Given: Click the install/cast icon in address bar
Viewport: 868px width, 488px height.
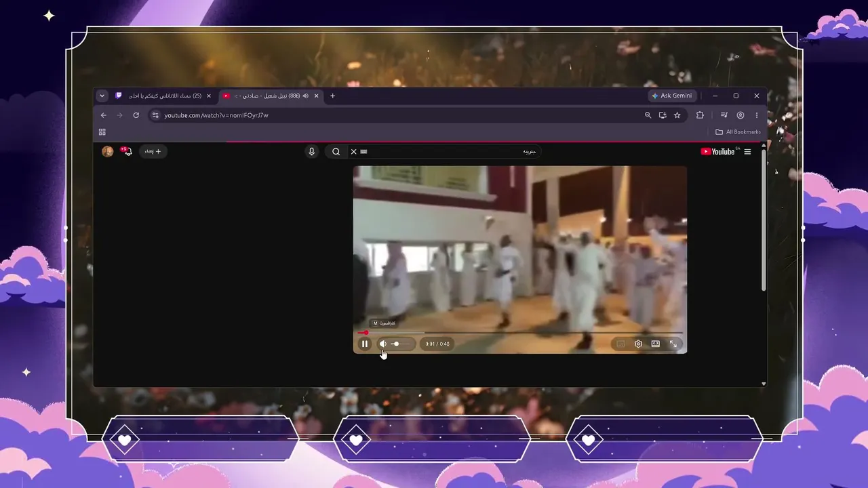Looking at the screenshot, I should 663,115.
